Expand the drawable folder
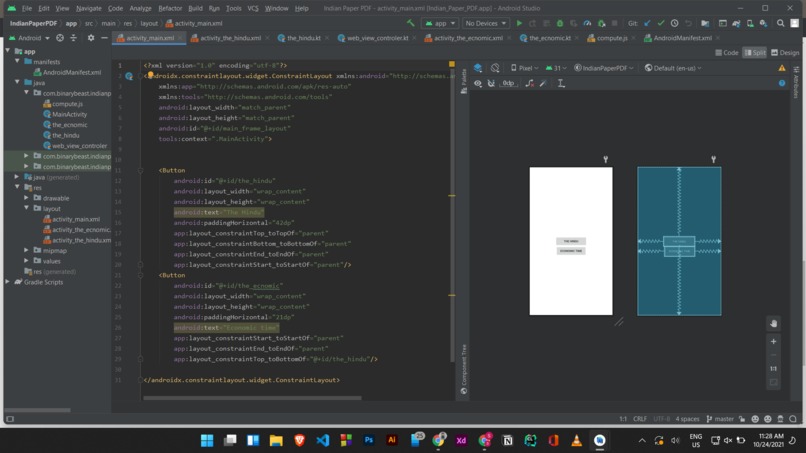806x453 pixels. [x=27, y=198]
